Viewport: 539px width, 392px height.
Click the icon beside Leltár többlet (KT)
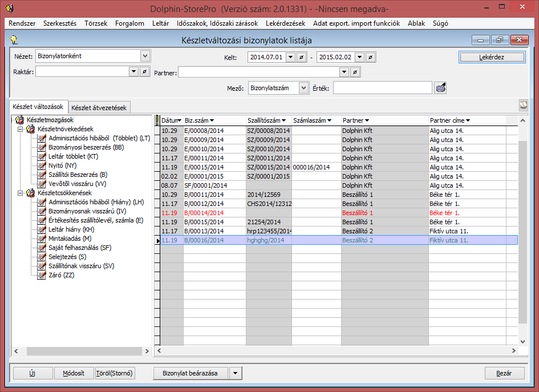tap(42, 156)
